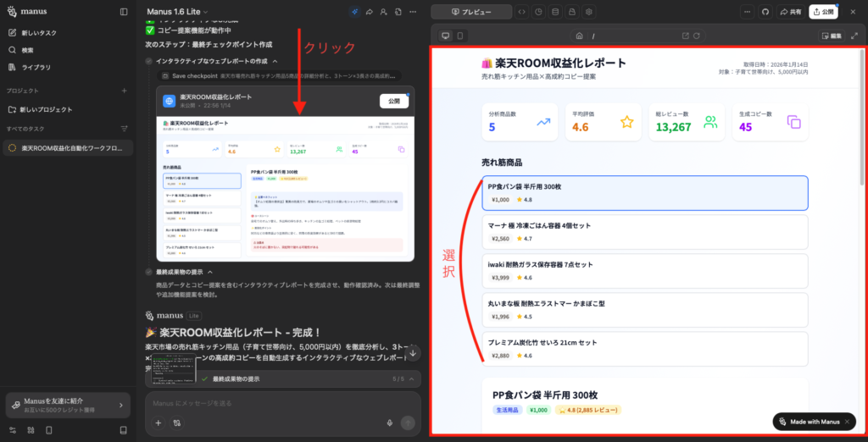The image size is (868, 442).
Task: Collapse the Manus sidebar panel icon
Action: pos(124,12)
